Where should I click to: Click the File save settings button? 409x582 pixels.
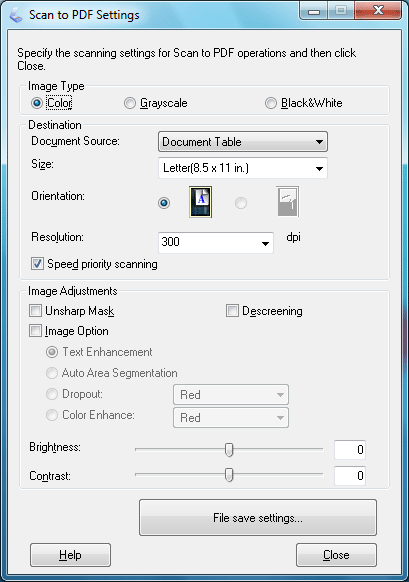pyautogui.click(x=258, y=517)
